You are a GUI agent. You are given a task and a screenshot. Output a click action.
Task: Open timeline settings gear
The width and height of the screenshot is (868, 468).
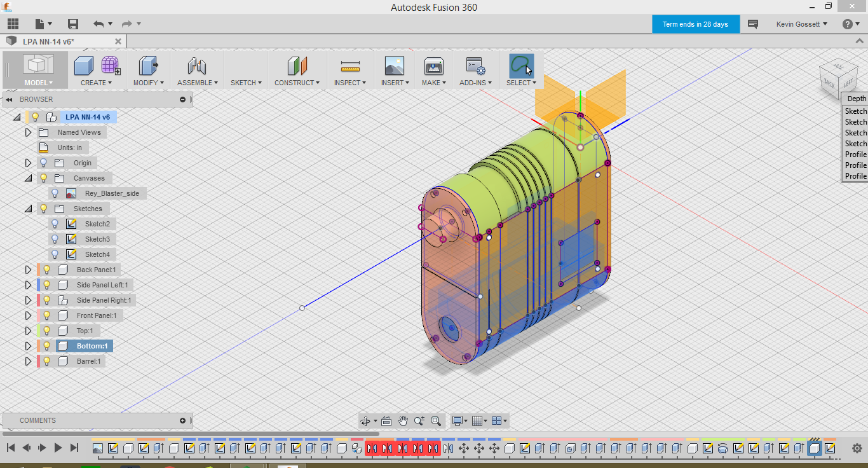(x=857, y=448)
